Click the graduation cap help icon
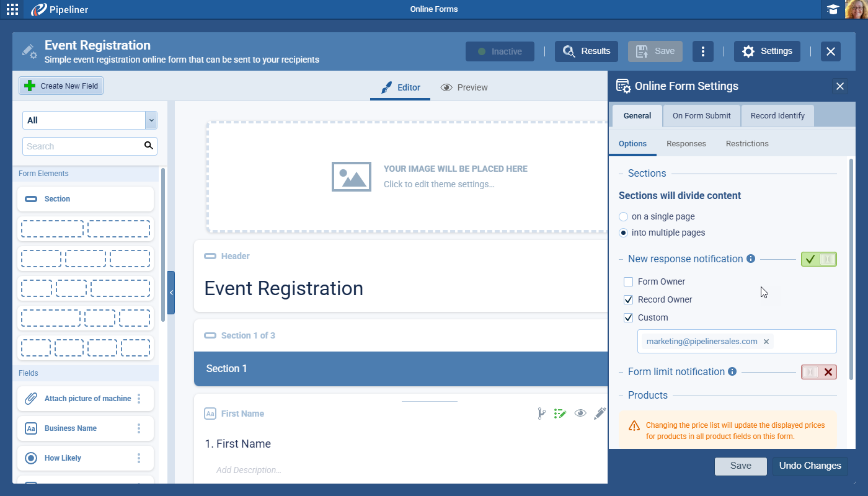 pos(833,9)
